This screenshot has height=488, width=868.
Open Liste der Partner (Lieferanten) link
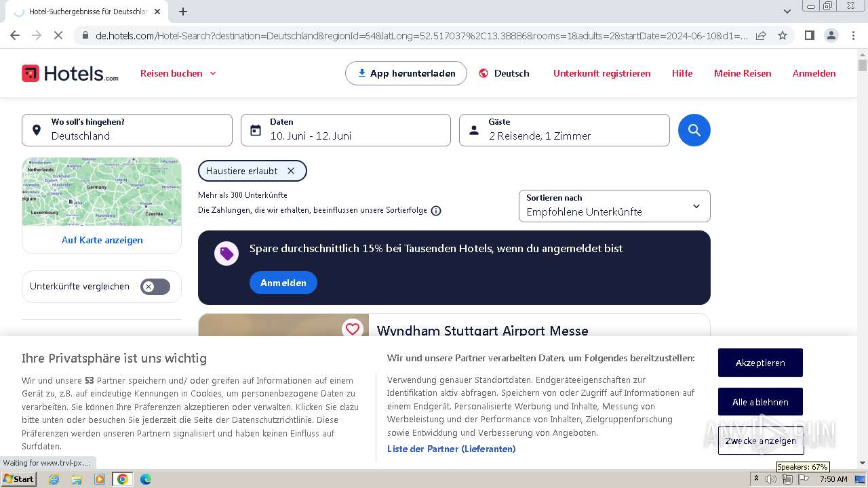click(451, 449)
